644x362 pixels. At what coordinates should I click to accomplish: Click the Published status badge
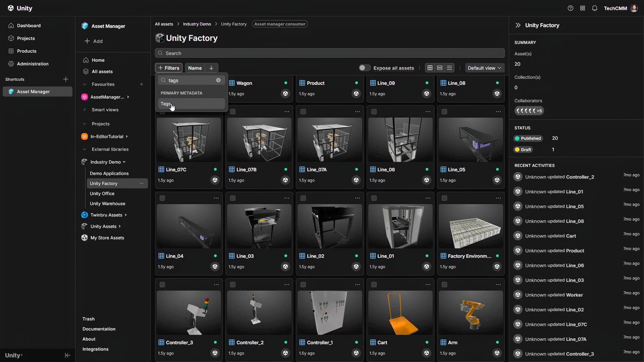tap(528, 138)
